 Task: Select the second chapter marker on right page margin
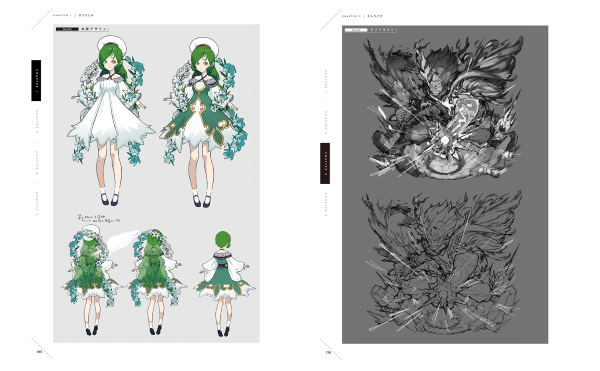pyautogui.click(x=326, y=122)
